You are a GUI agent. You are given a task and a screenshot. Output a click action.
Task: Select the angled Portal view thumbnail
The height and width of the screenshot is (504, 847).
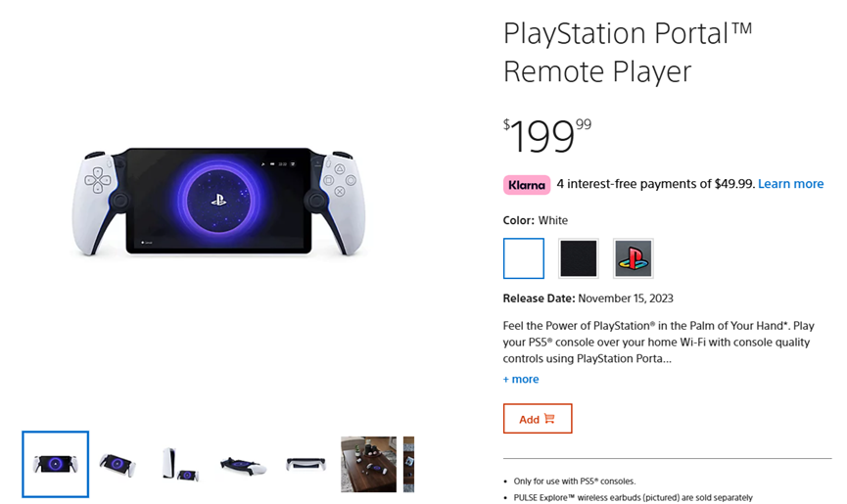pos(118,464)
